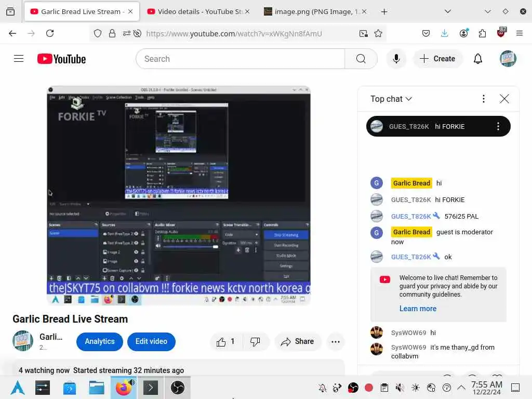Open Garli... channel name link

point(51,337)
